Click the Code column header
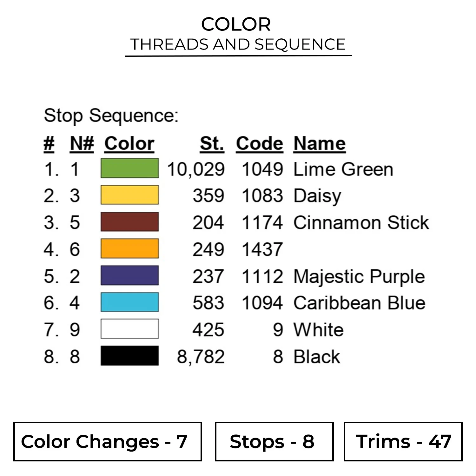 tap(259, 144)
